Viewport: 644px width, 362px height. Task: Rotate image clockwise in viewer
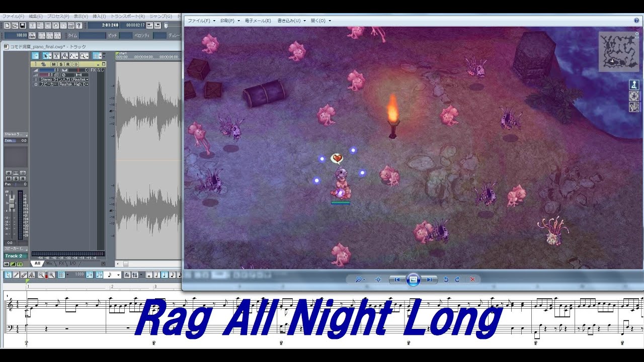(x=457, y=280)
